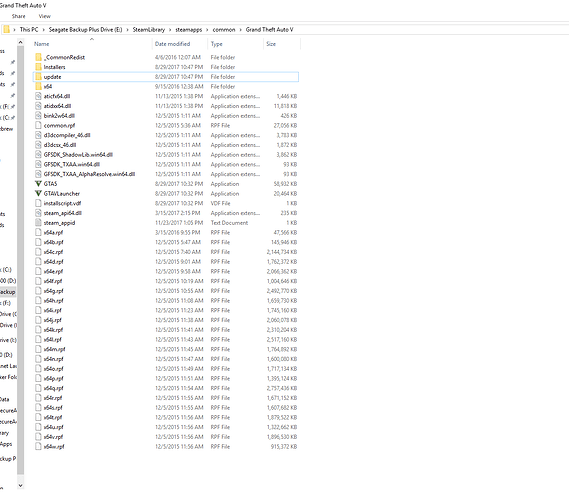Click the steam_api64.dll file icon
The image size is (569, 500).
coord(38,213)
